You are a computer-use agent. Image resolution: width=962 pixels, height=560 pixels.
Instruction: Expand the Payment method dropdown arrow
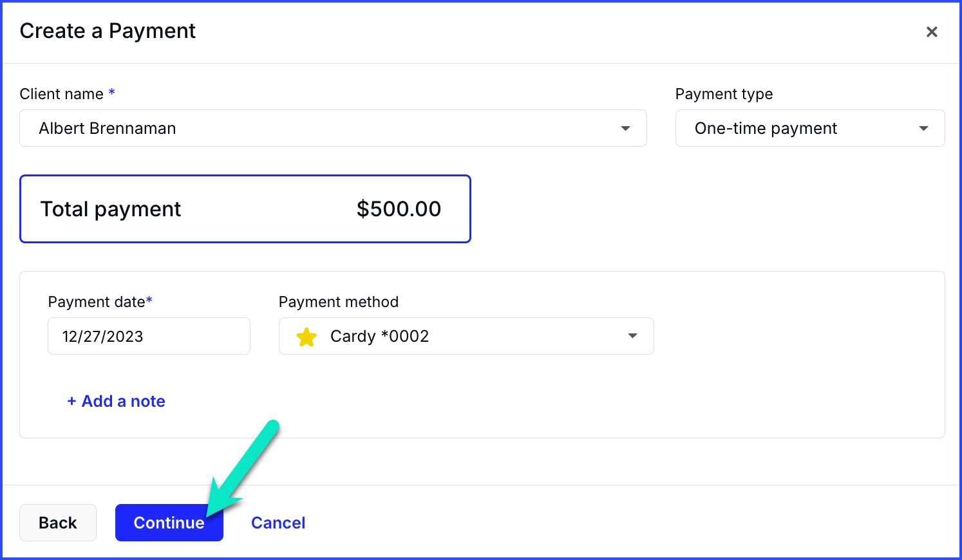click(x=632, y=336)
